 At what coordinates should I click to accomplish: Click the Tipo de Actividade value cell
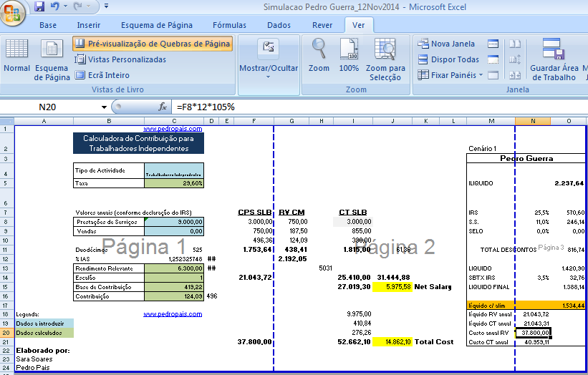tap(174, 170)
